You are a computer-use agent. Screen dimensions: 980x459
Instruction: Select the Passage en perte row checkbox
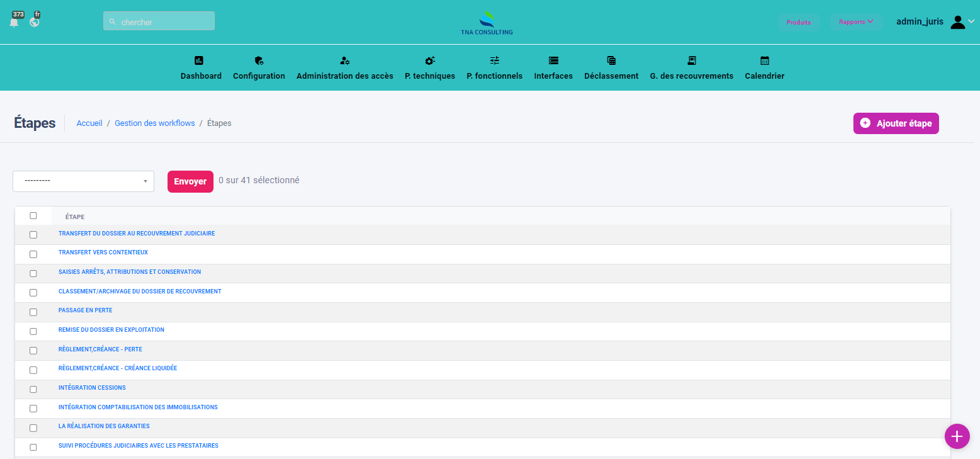33,312
